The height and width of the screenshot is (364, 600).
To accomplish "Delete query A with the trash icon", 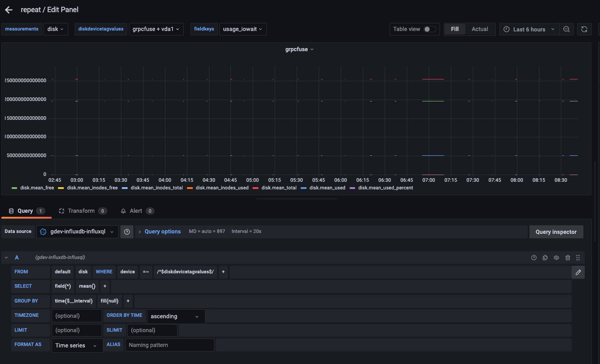I will pos(568,258).
